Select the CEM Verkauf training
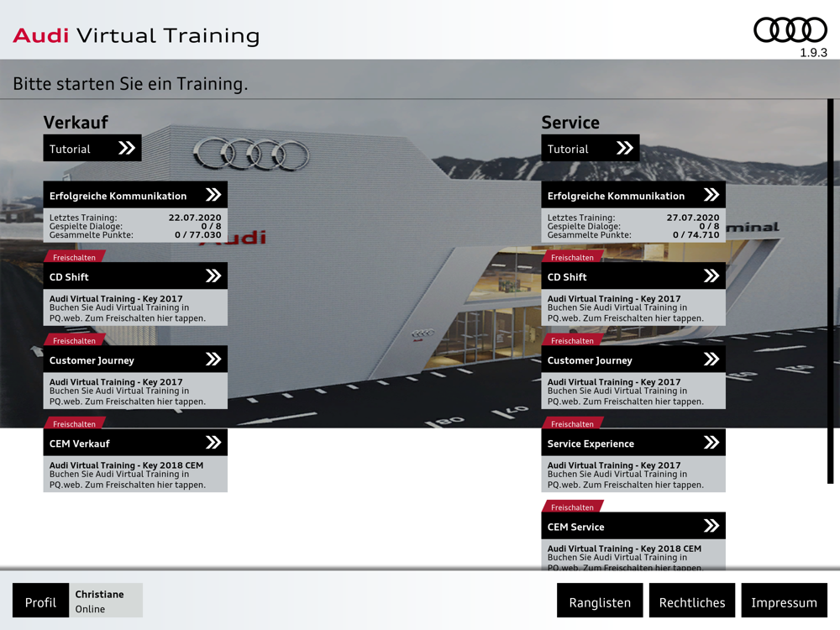 135,443
